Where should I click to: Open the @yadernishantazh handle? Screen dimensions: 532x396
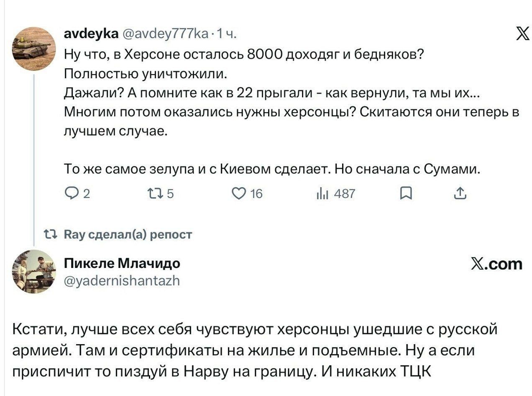(x=122, y=280)
